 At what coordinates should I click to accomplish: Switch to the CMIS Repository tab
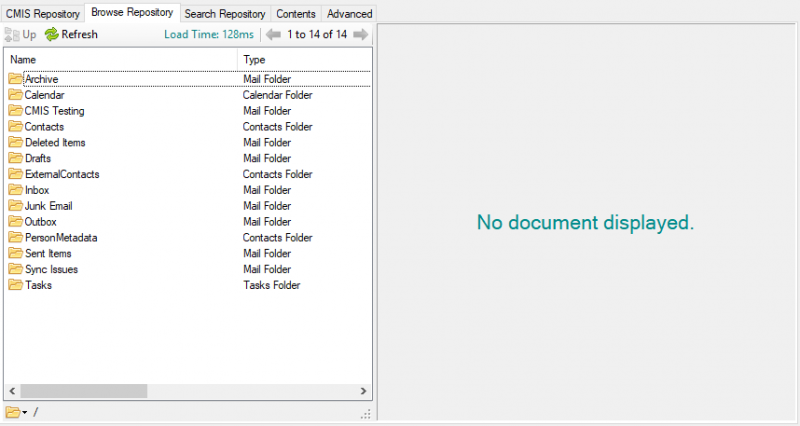pyautogui.click(x=43, y=14)
